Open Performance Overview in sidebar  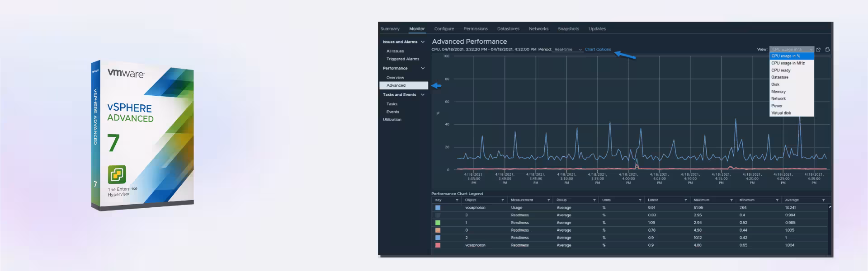(x=395, y=78)
